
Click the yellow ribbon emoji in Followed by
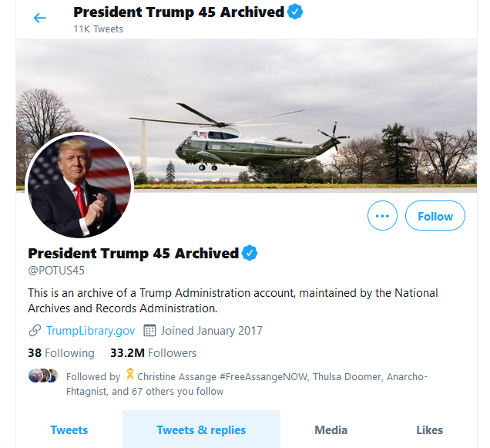coord(129,374)
